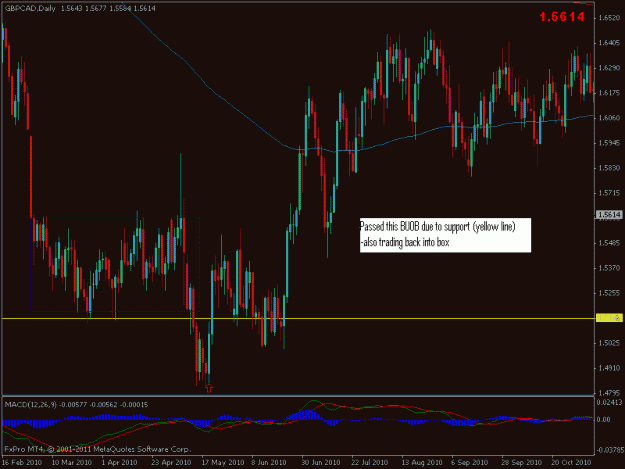
Task: Click the MACD(12,26,9) indicator label
Action: click(x=31, y=404)
